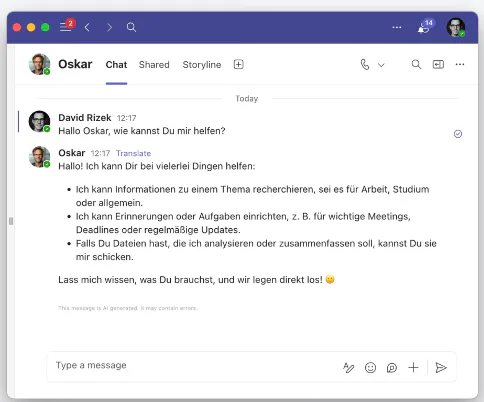Click the message seen checkmark icon
Screen dimensions: 484x402
[x=458, y=134]
